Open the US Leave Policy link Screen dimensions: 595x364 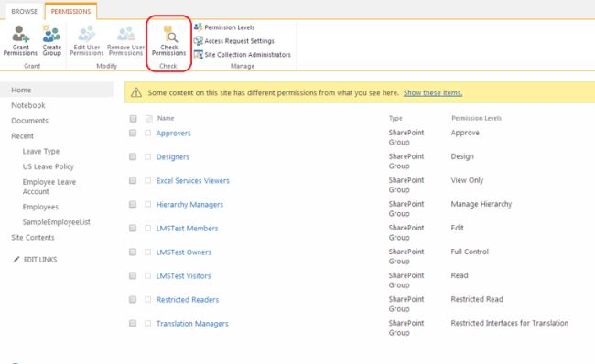pyautogui.click(x=49, y=166)
